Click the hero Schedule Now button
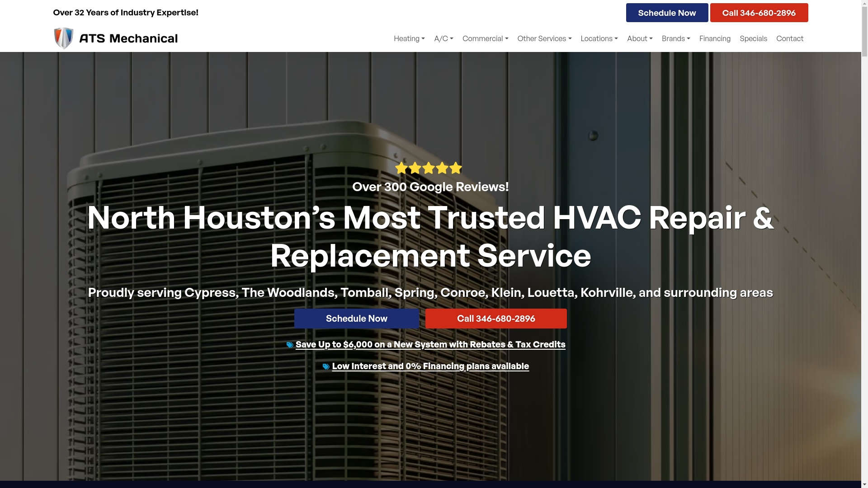The width and height of the screenshot is (868, 488). point(357,319)
